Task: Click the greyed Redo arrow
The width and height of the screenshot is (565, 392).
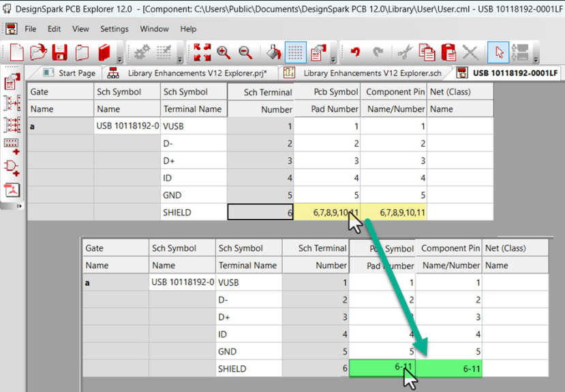Action: point(378,52)
